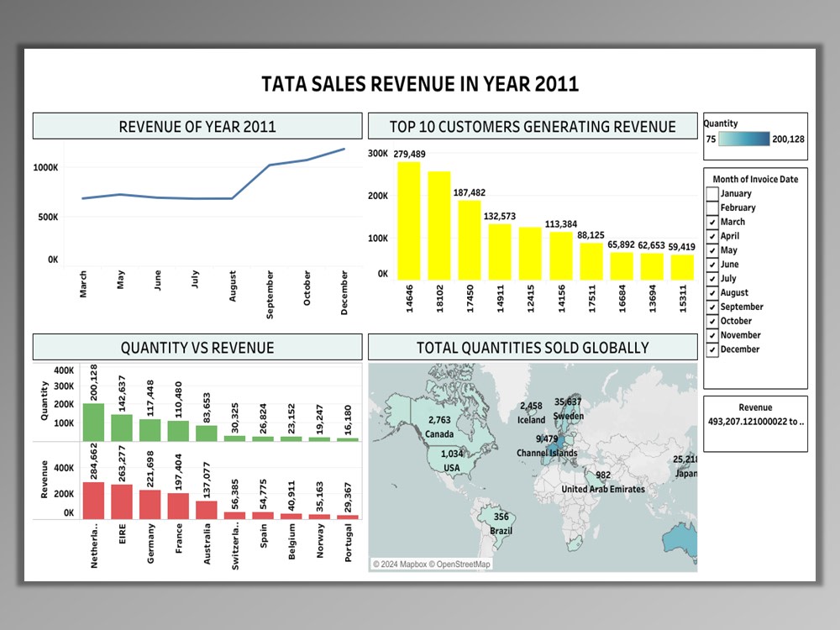Click the Iceland label on map
Image resolution: width=840 pixels, height=630 pixels.
coord(532,420)
